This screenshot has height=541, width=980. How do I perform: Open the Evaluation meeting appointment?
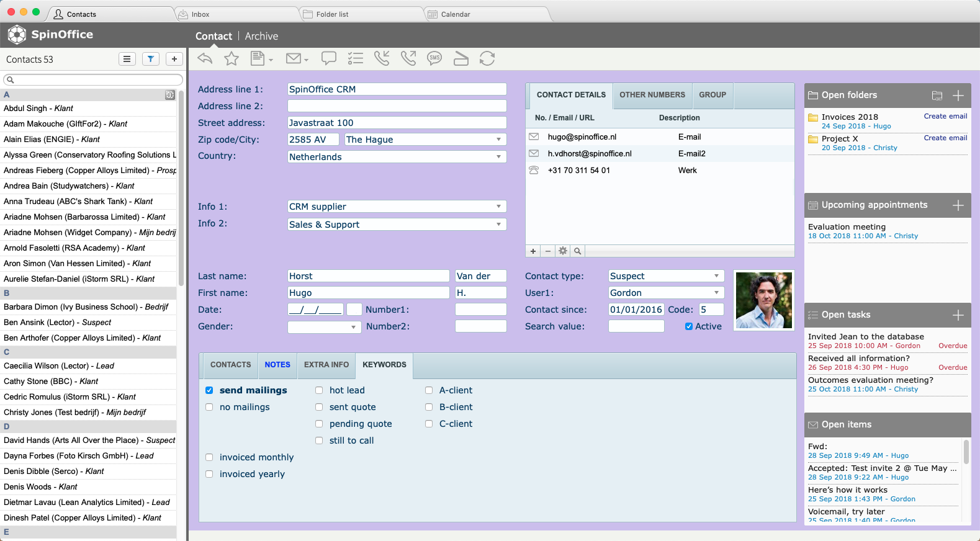click(x=888, y=231)
